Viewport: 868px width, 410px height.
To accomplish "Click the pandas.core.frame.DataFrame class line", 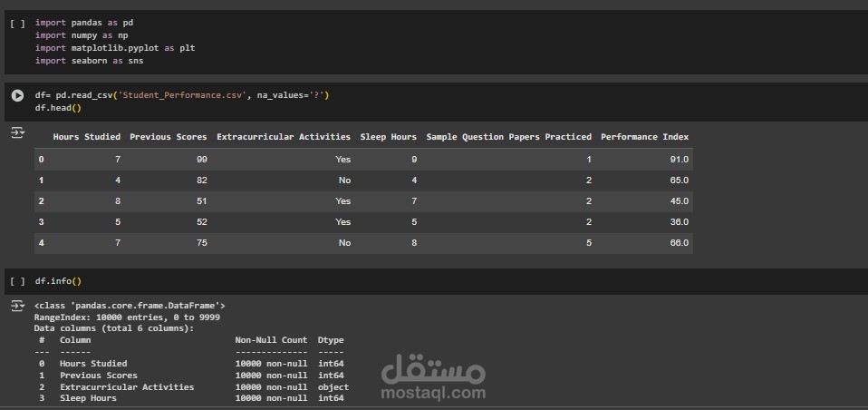I will coord(130,306).
